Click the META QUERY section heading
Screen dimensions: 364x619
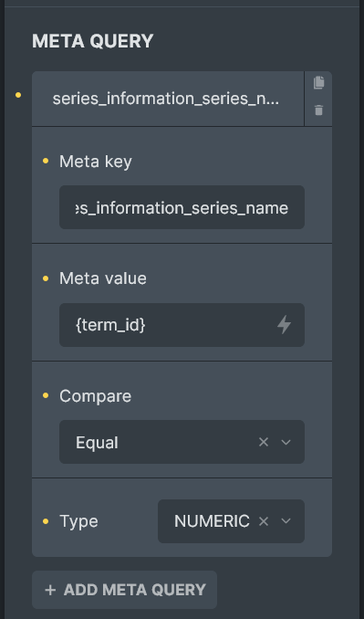tap(93, 41)
